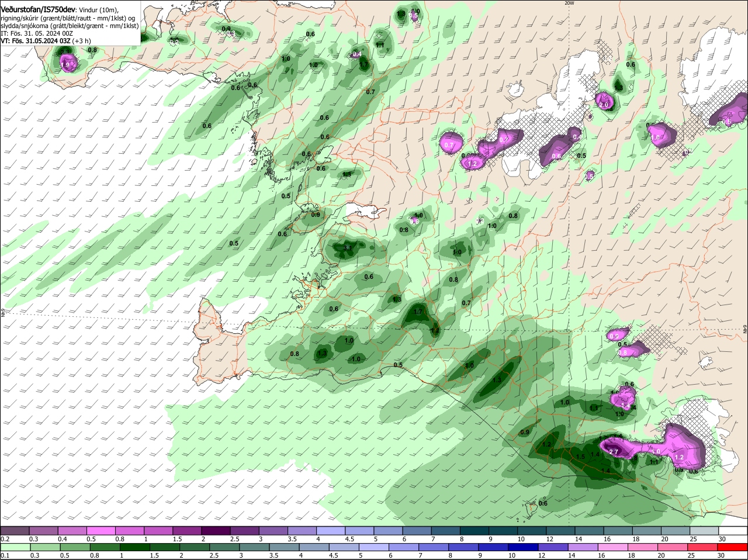The height and width of the screenshot is (560, 748).
Task: Click the bright pink 0.5 swatch in snow scale
Action: (x=102, y=530)
